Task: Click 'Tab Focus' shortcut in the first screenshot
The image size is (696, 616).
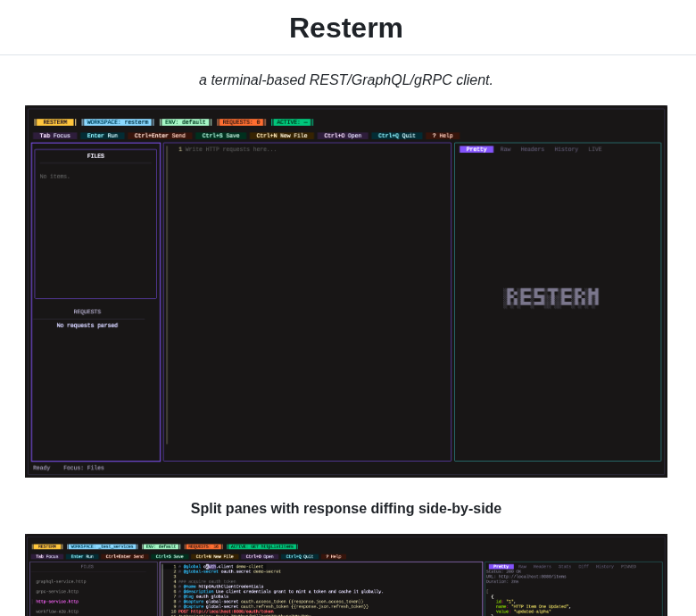Action: point(55,136)
